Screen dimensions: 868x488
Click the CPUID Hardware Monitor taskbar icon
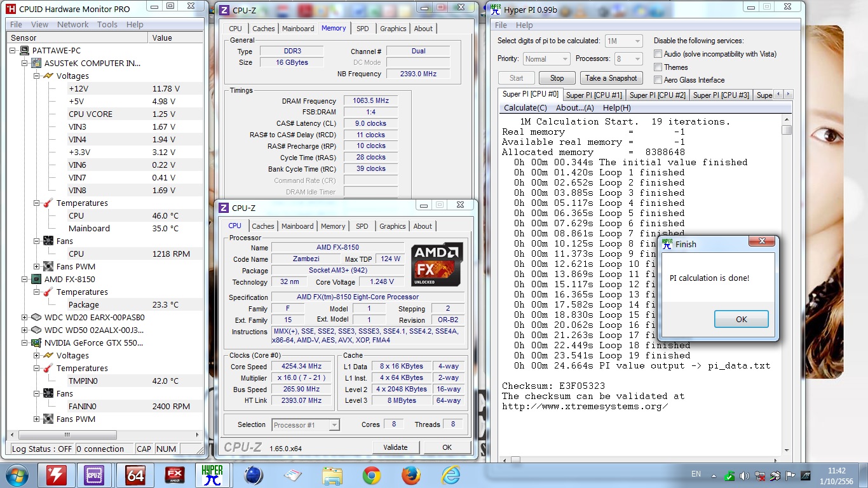[x=57, y=475]
